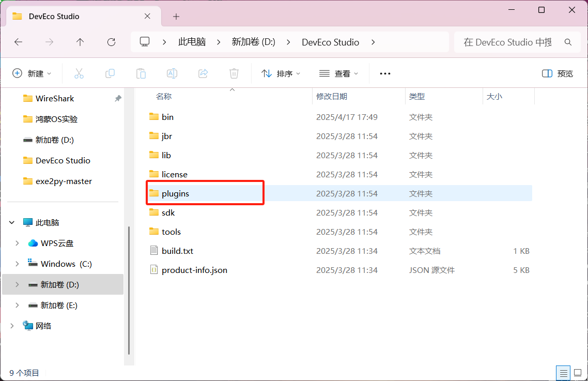
Task: Click 此电脑 breadcrumb in address bar
Action: tap(192, 42)
